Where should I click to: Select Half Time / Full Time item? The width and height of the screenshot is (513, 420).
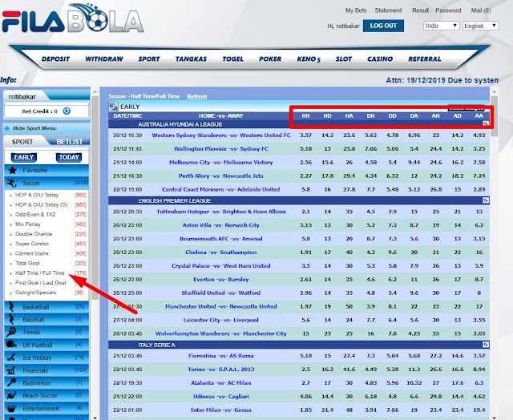click(40, 273)
